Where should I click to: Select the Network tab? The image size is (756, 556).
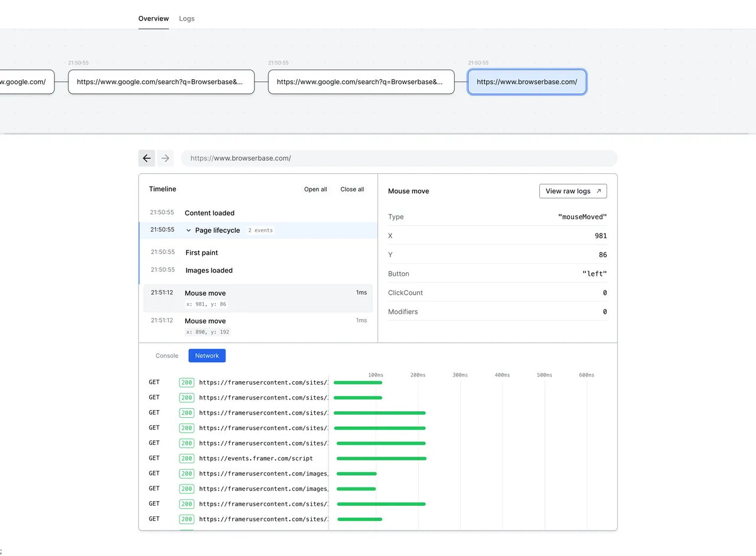pyautogui.click(x=207, y=356)
